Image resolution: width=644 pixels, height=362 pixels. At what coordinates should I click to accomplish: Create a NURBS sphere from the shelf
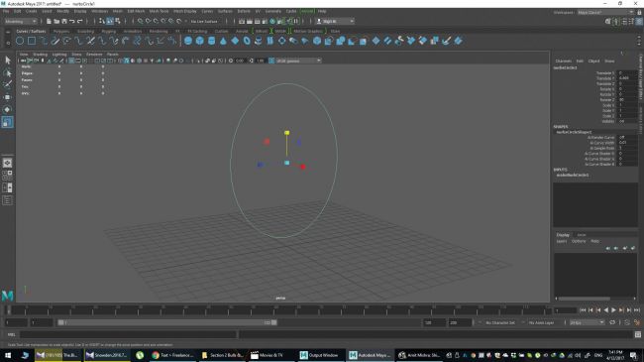(188, 41)
